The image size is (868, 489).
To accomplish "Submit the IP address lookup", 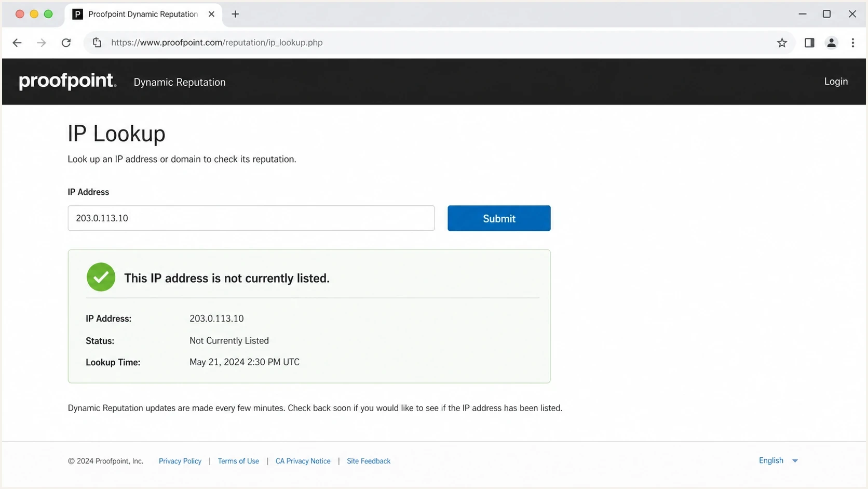I will (499, 218).
